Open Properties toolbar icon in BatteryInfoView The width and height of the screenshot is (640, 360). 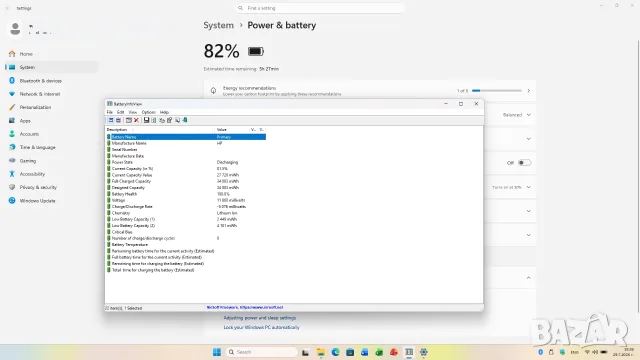(169, 120)
